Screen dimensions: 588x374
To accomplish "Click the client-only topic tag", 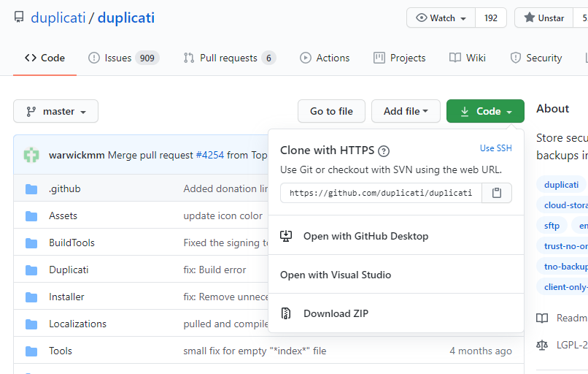I will pos(563,287).
